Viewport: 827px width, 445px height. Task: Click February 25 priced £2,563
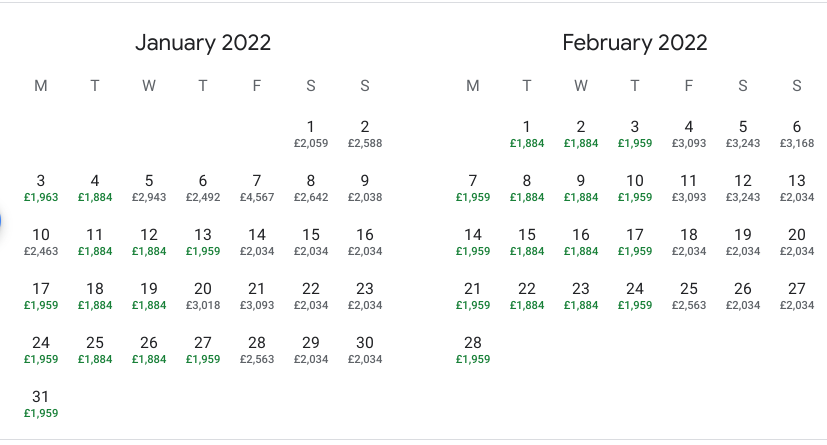[x=689, y=295]
